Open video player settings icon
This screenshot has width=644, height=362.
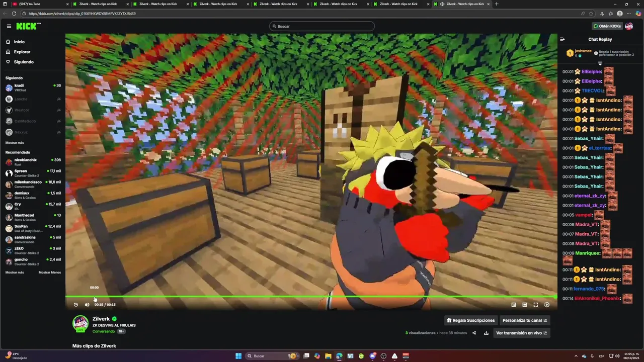click(547, 305)
